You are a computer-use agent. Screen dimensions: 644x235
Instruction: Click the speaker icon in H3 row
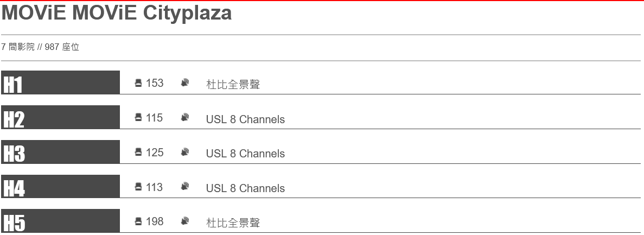(185, 152)
